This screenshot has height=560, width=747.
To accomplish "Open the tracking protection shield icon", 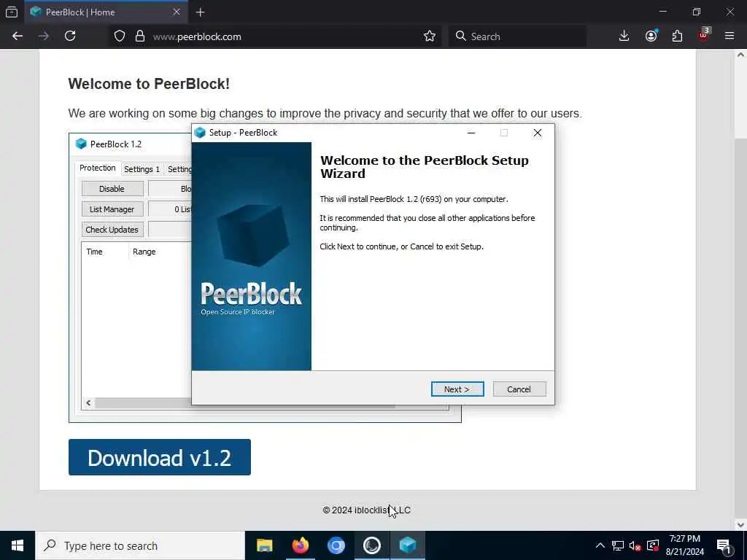I will pos(120,36).
